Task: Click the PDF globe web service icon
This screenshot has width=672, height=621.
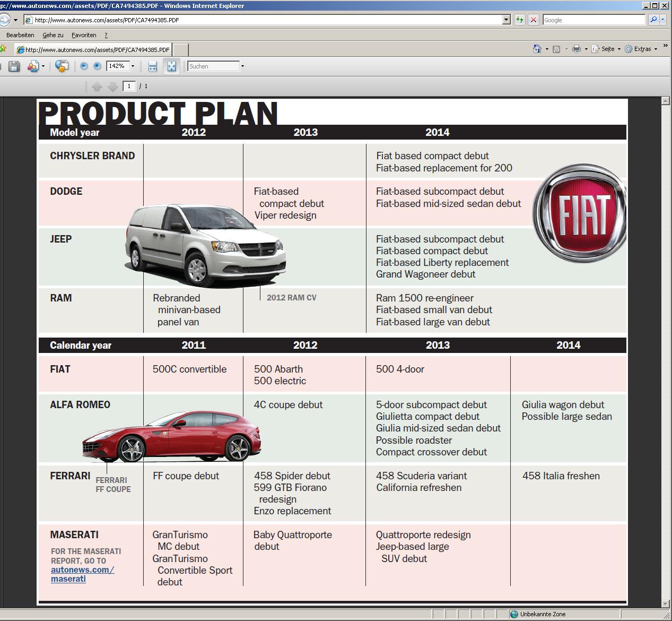Action: point(62,66)
